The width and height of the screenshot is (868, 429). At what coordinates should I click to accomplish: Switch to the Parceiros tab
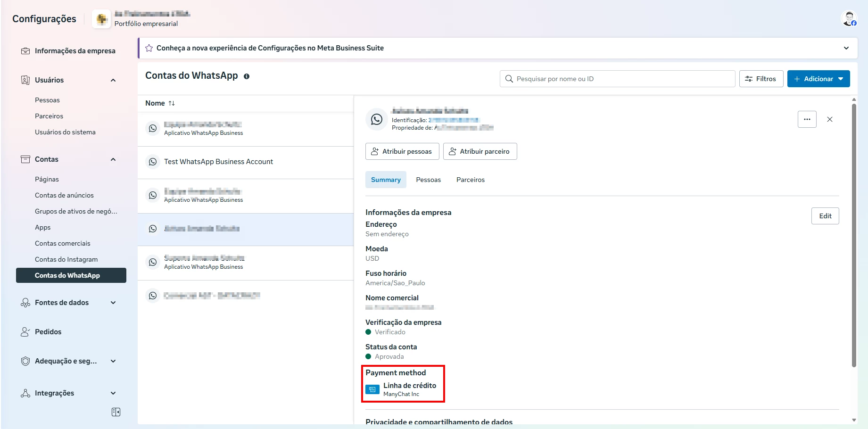(471, 180)
